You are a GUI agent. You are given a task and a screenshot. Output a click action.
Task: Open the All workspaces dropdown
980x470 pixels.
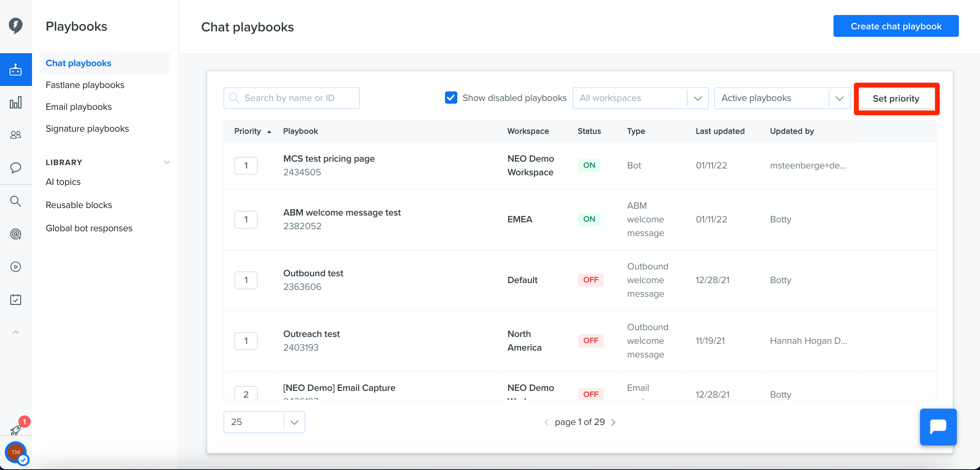tap(640, 98)
